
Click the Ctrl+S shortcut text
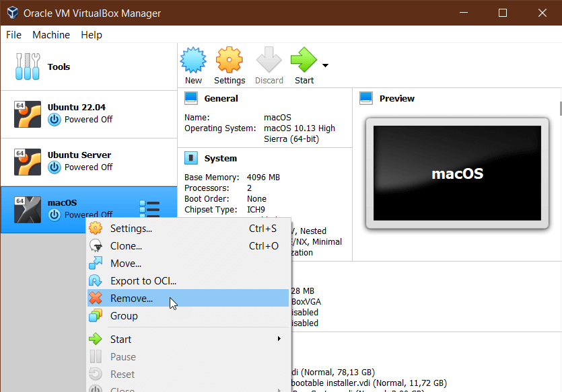(x=262, y=229)
